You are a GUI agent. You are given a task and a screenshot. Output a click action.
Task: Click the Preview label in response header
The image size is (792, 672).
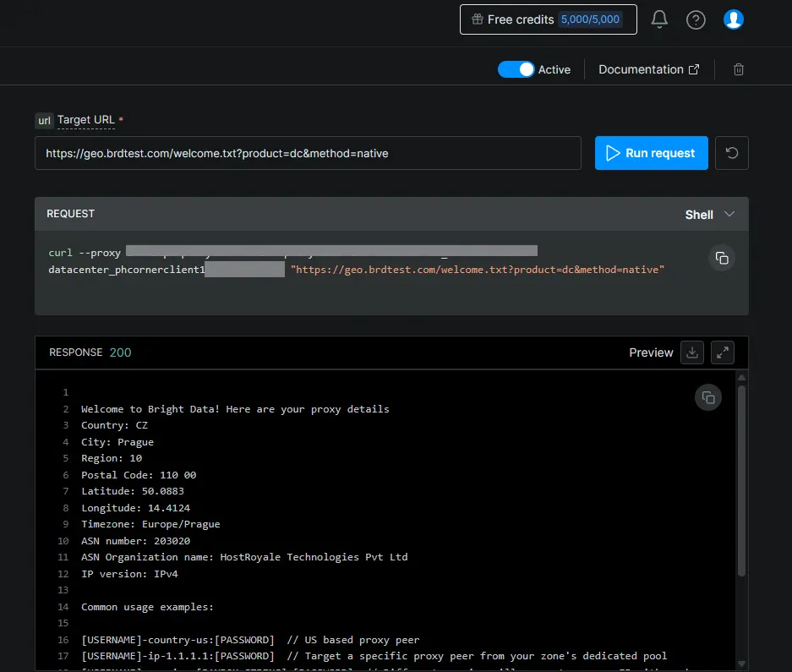coord(651,352)
